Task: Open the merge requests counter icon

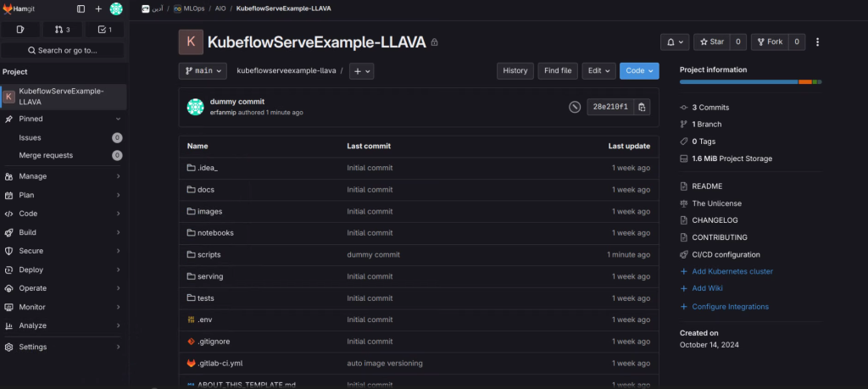Action: point(62,30)
